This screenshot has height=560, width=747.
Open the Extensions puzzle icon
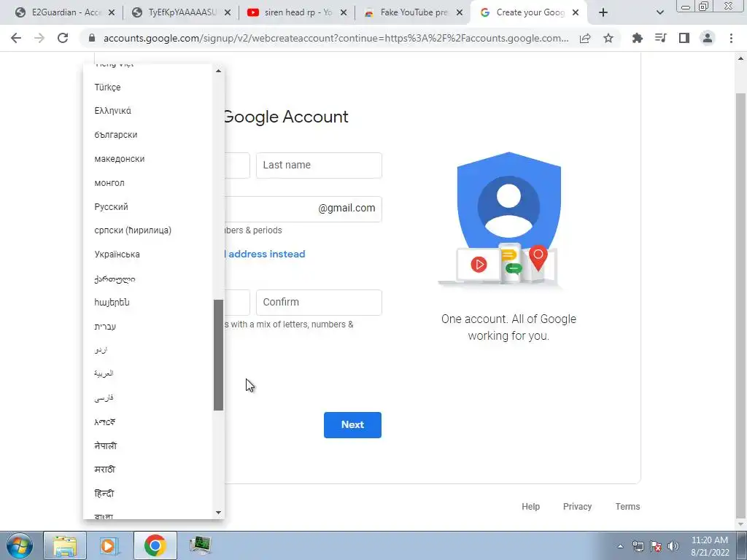(638, 38)
